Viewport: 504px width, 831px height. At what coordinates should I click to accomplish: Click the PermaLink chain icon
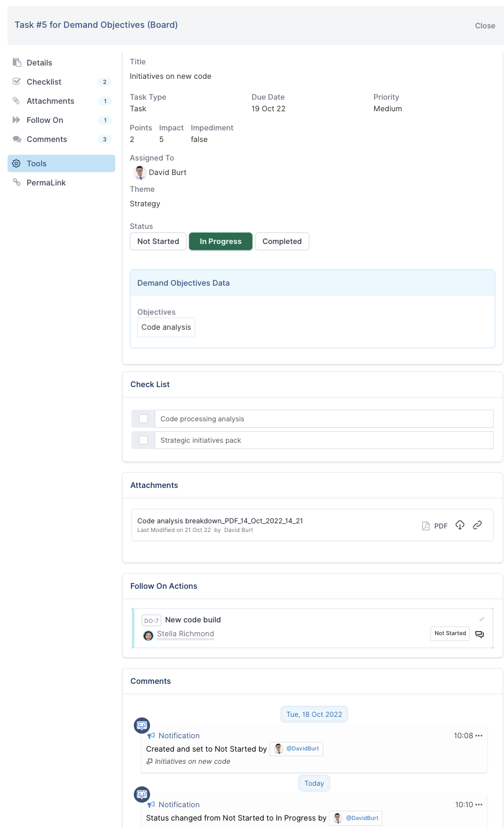point(16,183)
